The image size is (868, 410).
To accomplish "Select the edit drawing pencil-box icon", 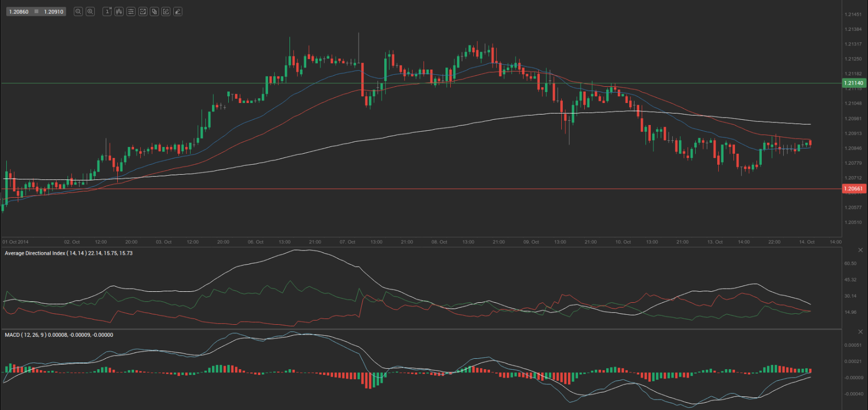I will click(x=166, y=12).
